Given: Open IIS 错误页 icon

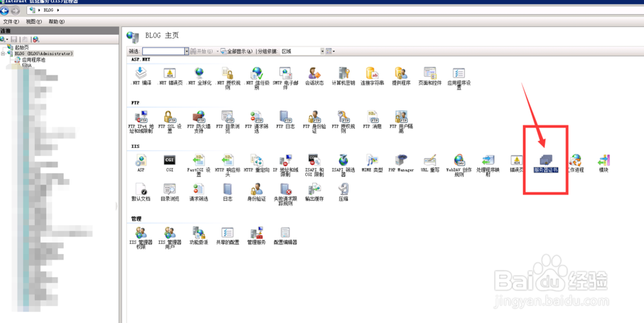Looking at the screenshot, I should click(x=516, y=163).
